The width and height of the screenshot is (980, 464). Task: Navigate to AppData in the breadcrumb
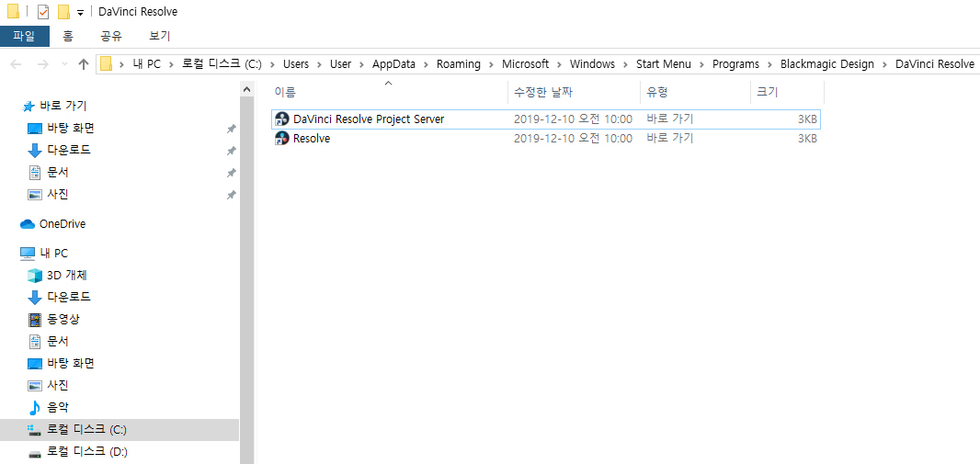click(x=393, y=63)
